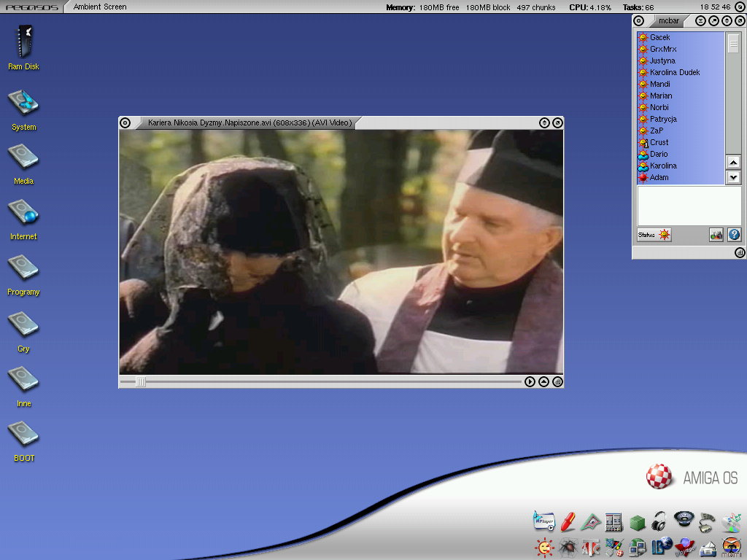
Task: Select contact Gacek in mcbar list
Action: pyautogui.click(x=681, y=37)
